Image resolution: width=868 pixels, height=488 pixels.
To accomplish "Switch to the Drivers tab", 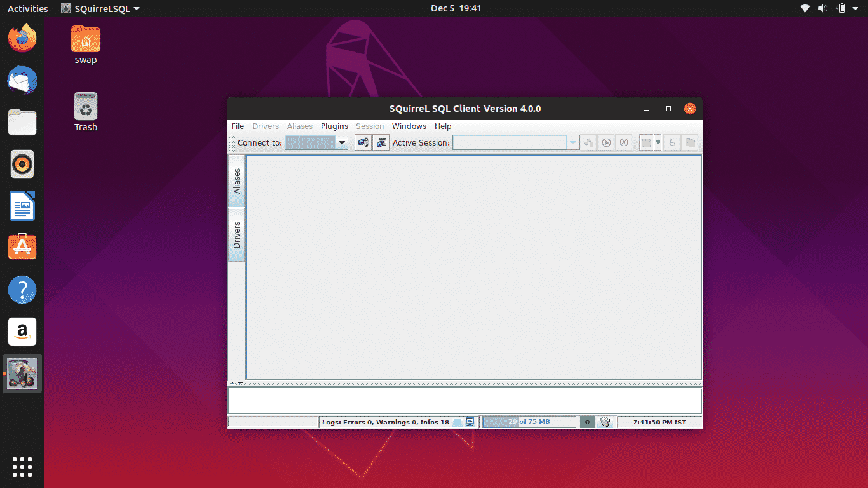I will (x=236, y=234).
